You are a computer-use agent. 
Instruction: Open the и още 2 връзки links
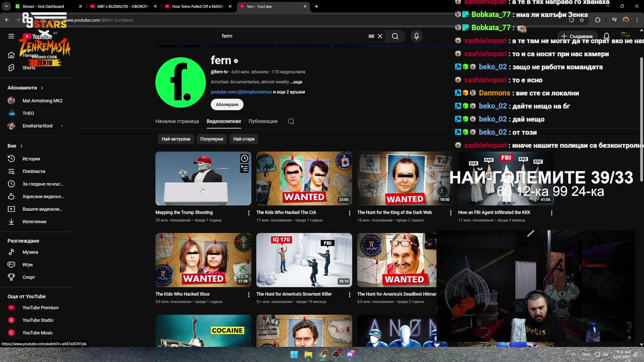289,92
